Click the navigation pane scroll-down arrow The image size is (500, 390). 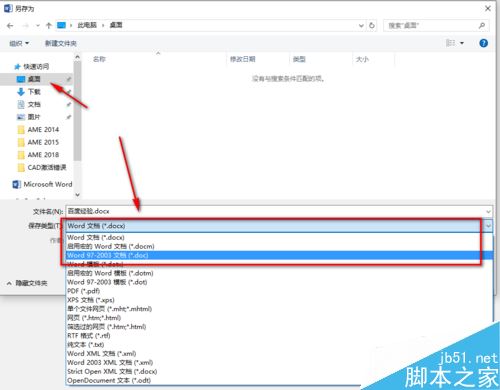point(77,195)
